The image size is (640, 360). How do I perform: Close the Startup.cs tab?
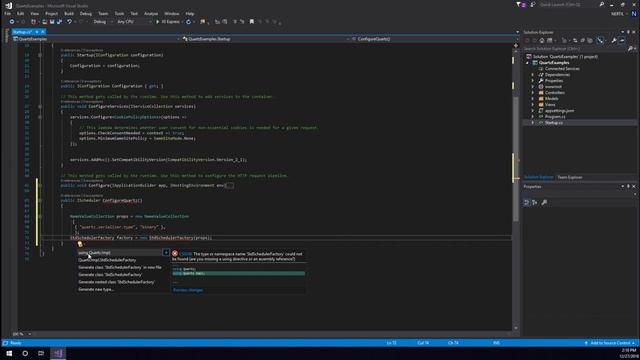click(42, 32)
